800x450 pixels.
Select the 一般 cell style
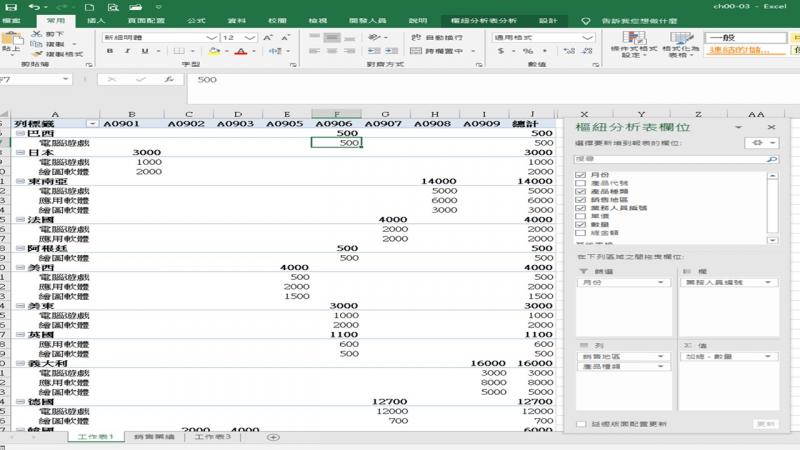pyautogui.click(x=745, y=38)
